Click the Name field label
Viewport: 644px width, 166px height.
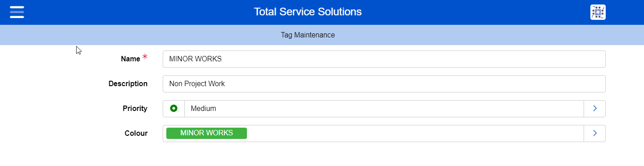pos(130,59)
